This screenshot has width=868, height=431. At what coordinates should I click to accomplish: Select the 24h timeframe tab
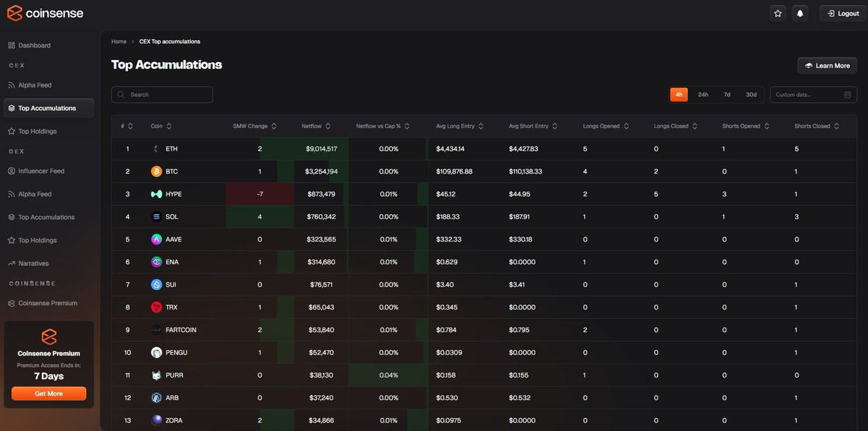coord(703,95)
